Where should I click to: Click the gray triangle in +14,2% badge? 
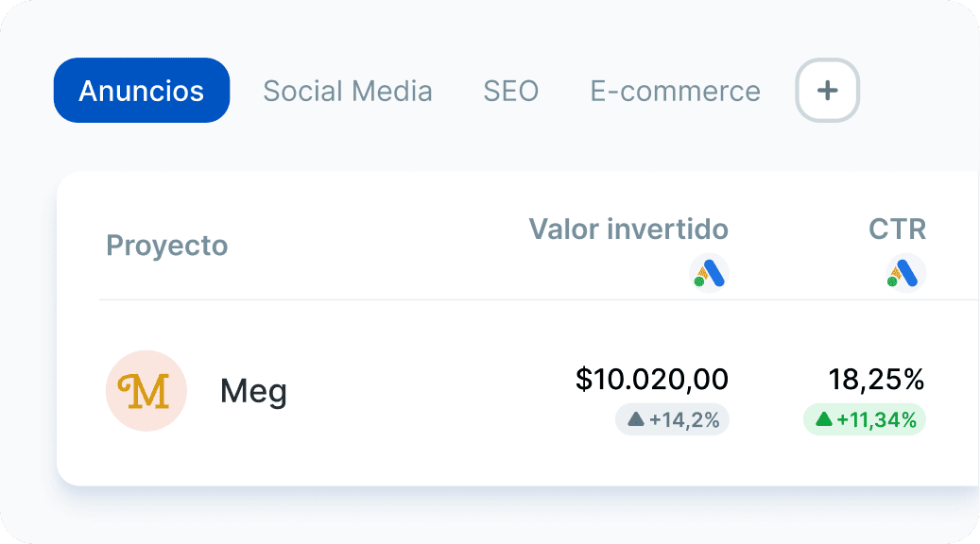point(636,419)
